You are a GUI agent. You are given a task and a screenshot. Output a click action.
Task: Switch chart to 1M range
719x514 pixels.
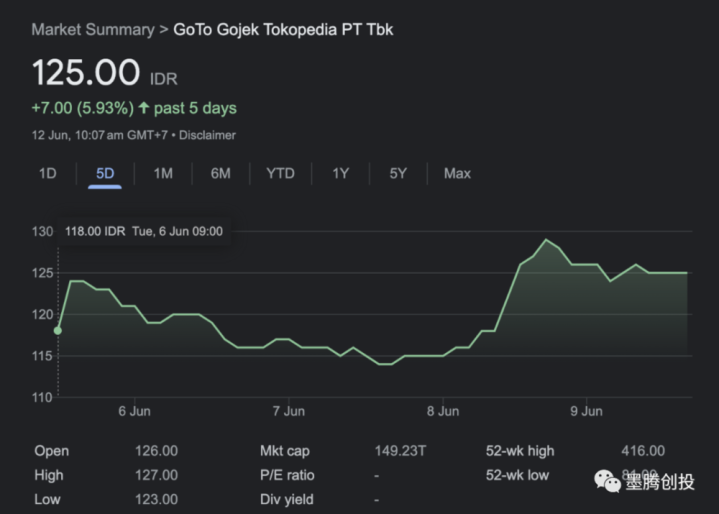tap(163, 173)
